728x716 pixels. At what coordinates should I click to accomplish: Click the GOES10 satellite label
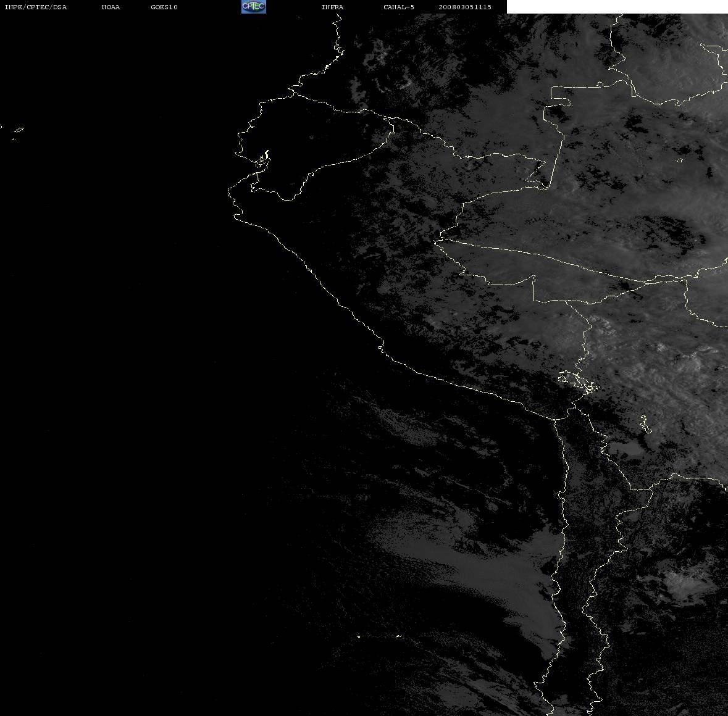click(164, 7)
